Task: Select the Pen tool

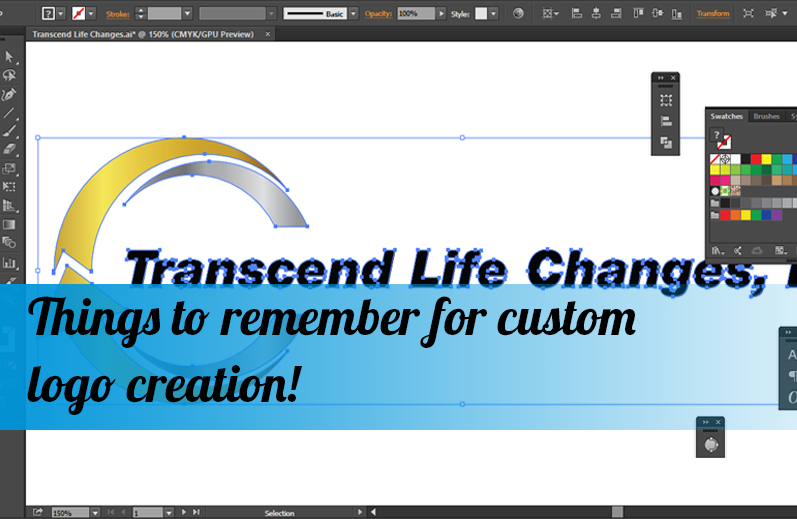Action: coord(9,95)
